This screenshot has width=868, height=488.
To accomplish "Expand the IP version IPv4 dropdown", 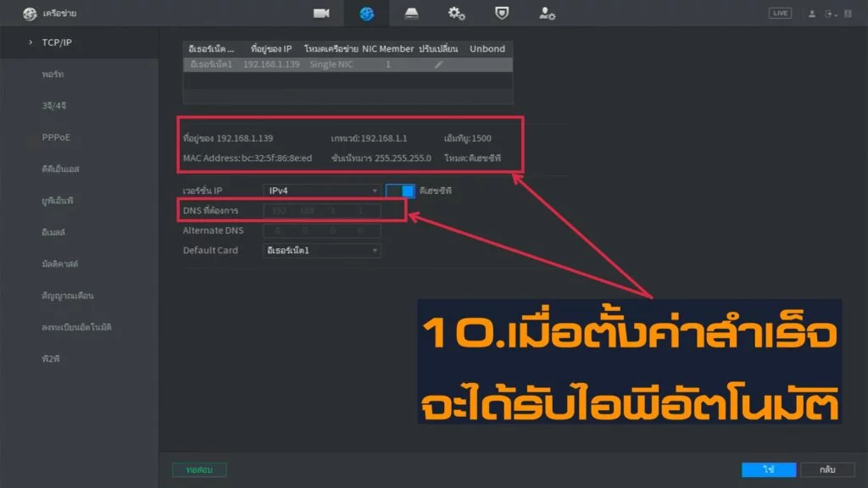I will (322, 191).
